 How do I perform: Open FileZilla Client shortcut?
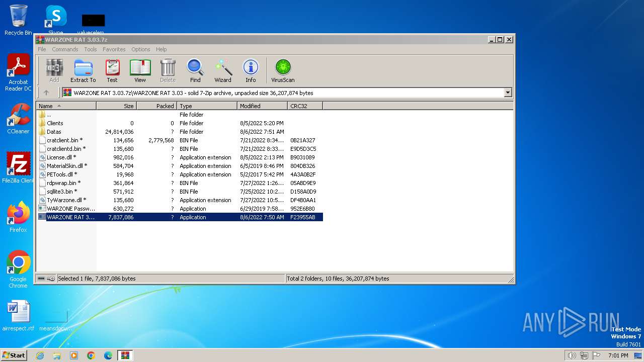click(18, 168)
